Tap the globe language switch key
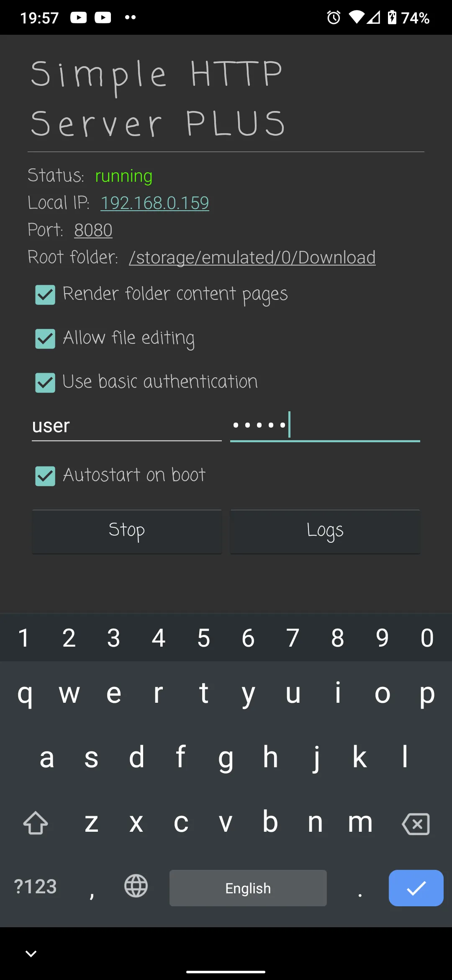The height and width of the screenshot is (980, 452). pyautogui.click(x=136, y=886)
